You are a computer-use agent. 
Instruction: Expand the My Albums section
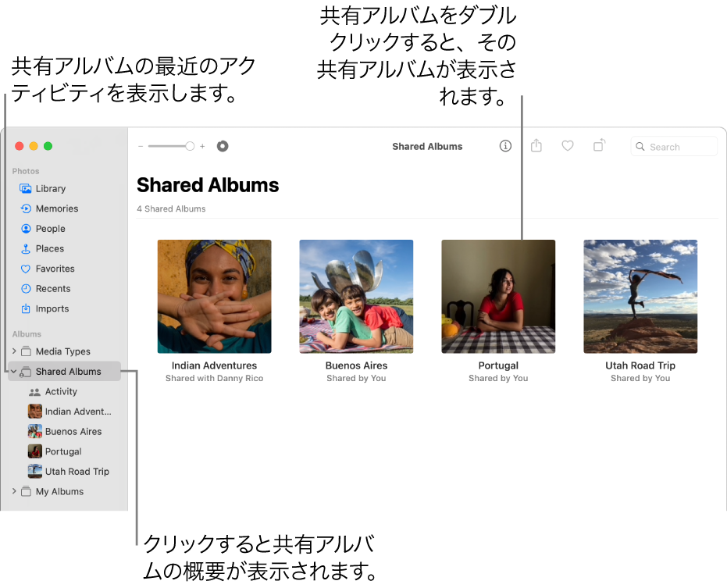click(x=14, y=491)
